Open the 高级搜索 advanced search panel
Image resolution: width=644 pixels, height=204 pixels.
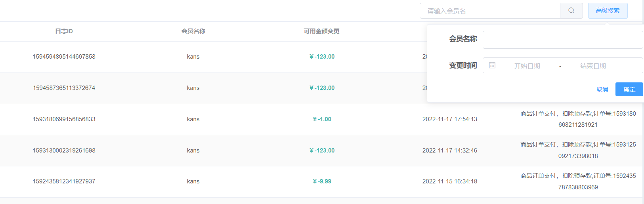(x=608, y=11)
